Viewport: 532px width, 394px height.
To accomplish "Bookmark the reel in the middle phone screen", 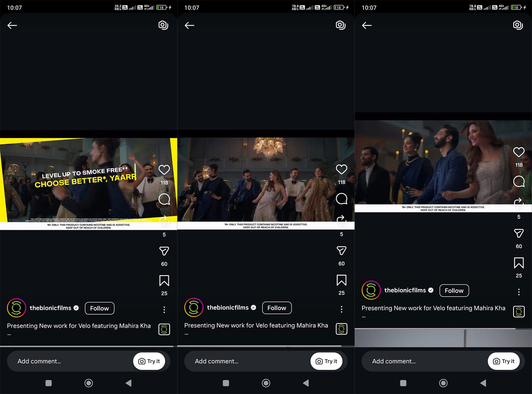I will click(x=341, y=280).
